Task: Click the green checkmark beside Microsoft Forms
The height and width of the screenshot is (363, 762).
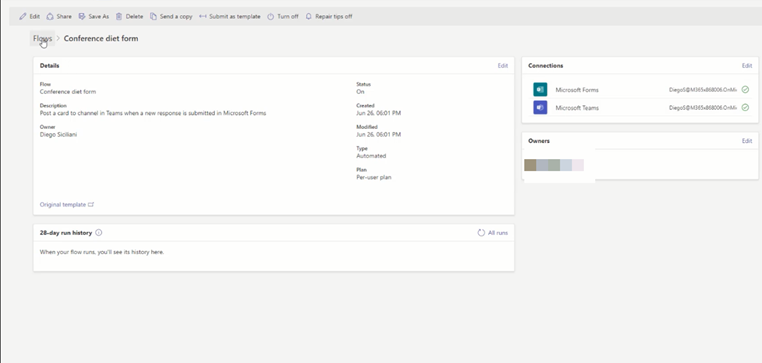Action: pos(745,89)
